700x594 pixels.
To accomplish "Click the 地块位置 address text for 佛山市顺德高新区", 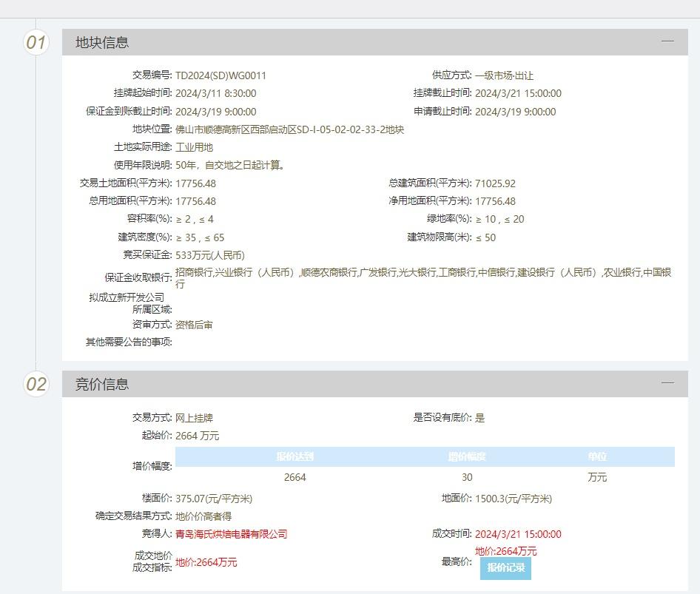I will point(289,129).
